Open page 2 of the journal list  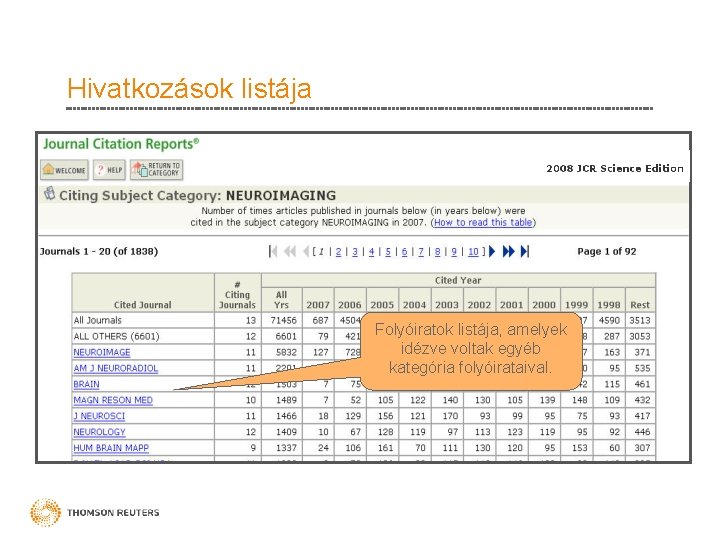coord(338,252)
